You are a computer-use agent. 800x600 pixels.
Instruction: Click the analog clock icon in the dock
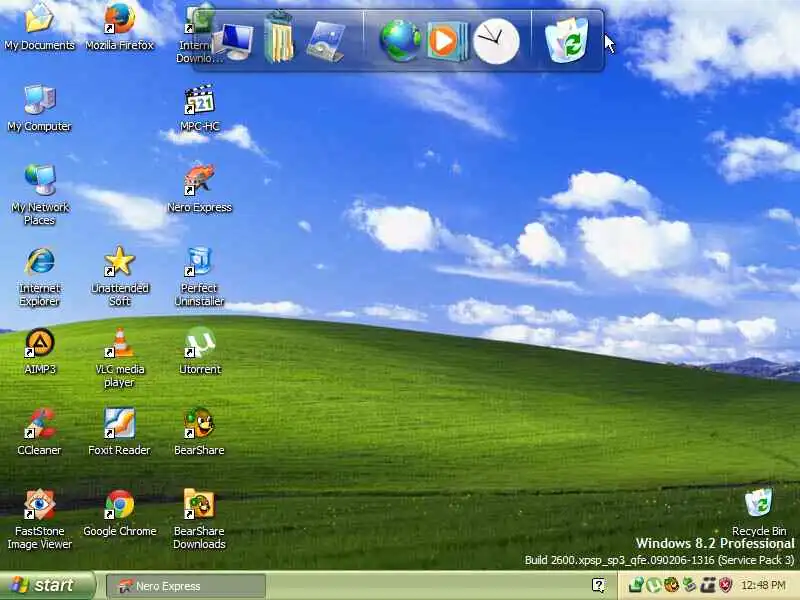pos(496,41)
